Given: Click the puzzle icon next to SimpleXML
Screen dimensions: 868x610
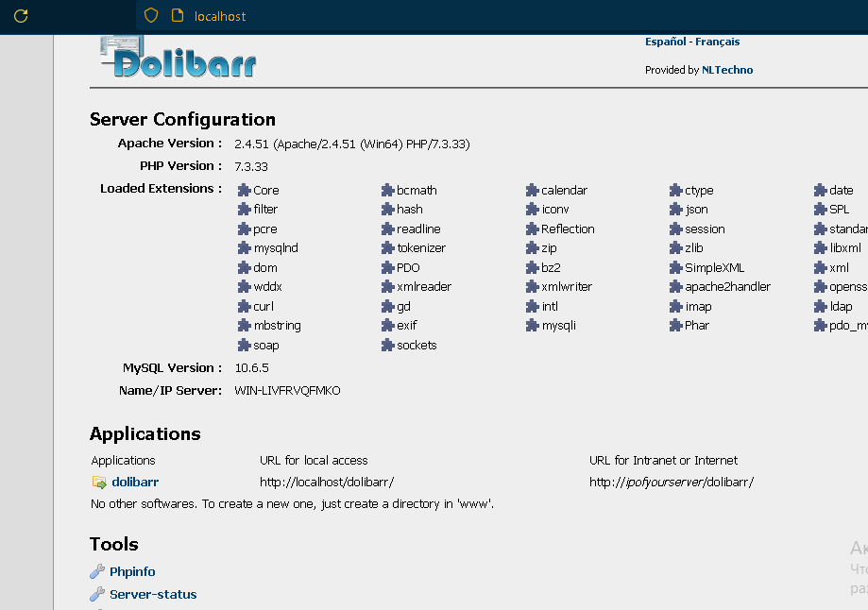Looking at the screenshot, I should tap(675, 268).
